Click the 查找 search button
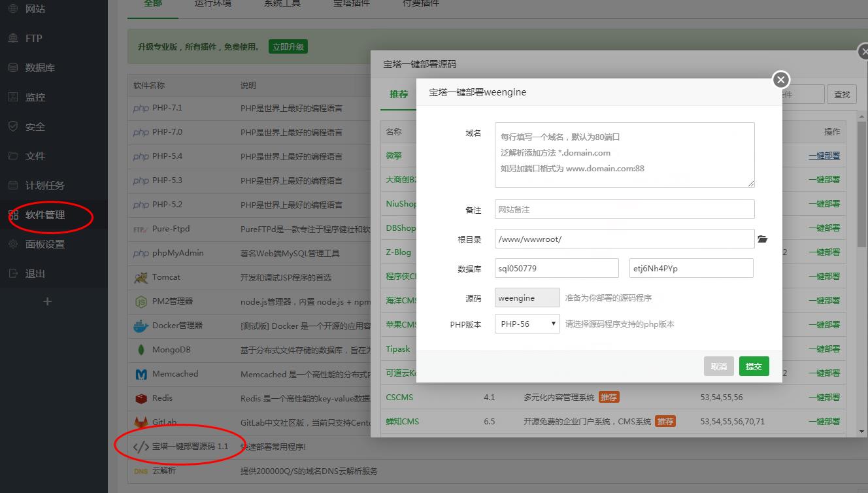Screen dimensions: 868x493 [x=842, y=94]
